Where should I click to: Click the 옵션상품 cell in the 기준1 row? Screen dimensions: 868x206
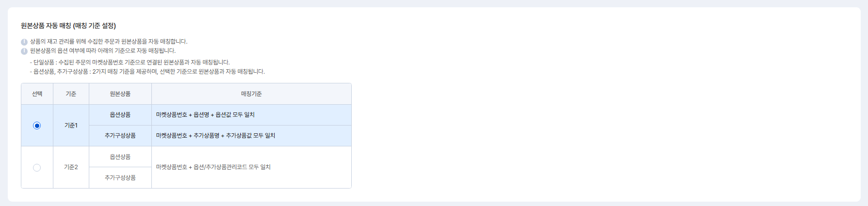[120, 115]
